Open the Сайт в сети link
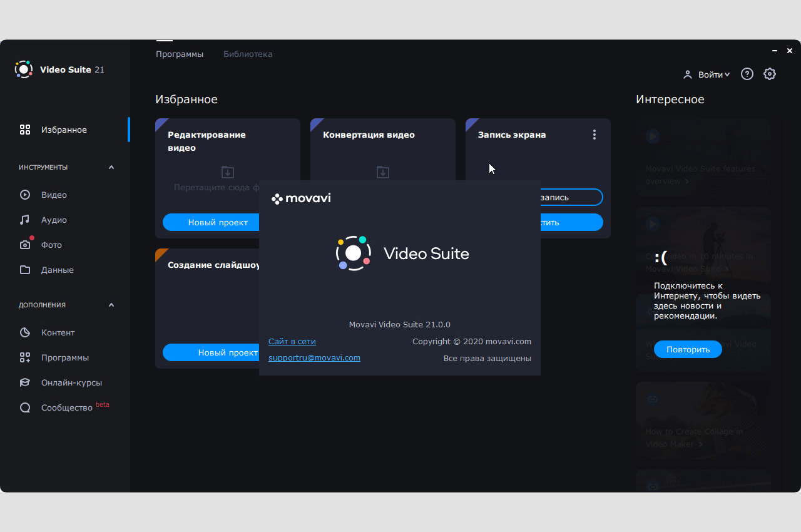The height and width of the screenshot is (532, 801). click(x=292, y=341)
